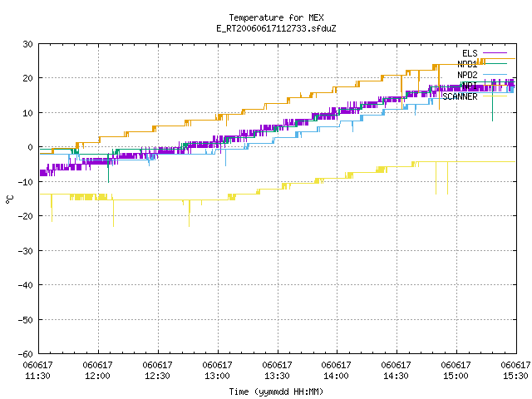Click the y-axis value 20
The width and height of the screenshot is (532, 399).
27,78
